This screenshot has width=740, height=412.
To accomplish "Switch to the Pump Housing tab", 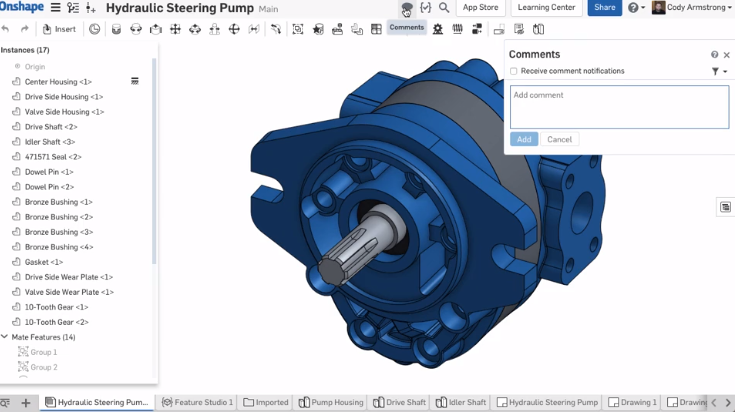I will point(331,402).
